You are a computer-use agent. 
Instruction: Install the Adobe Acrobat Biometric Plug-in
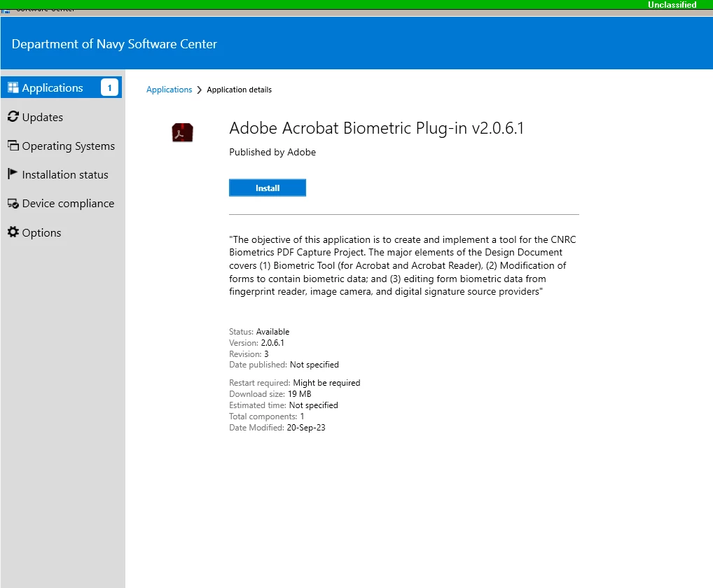268,188
